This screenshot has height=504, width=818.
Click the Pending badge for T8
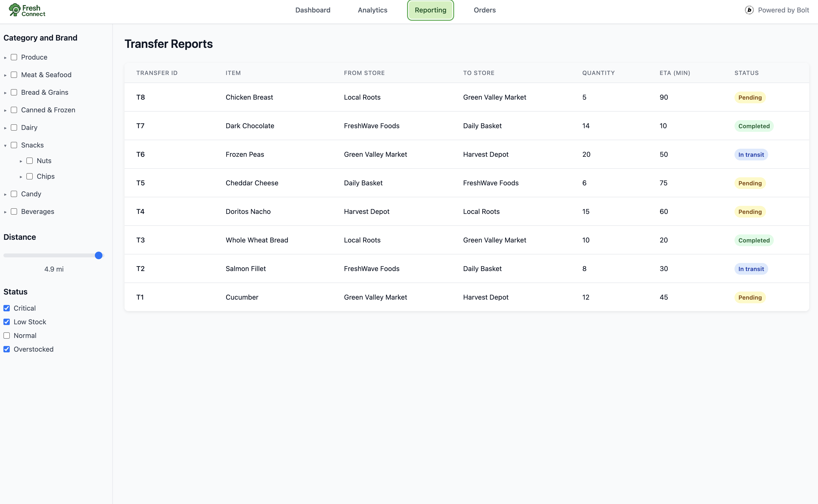coord(750,97)
